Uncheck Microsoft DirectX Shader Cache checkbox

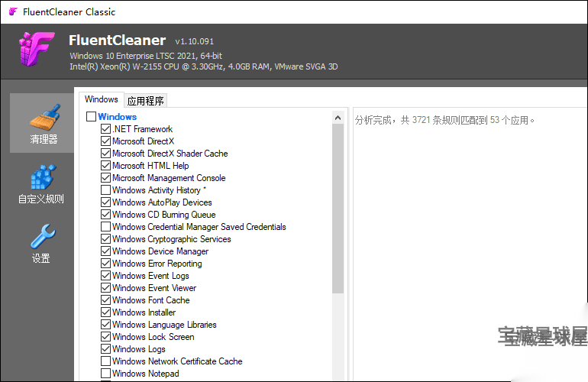[x=105, y=153]
